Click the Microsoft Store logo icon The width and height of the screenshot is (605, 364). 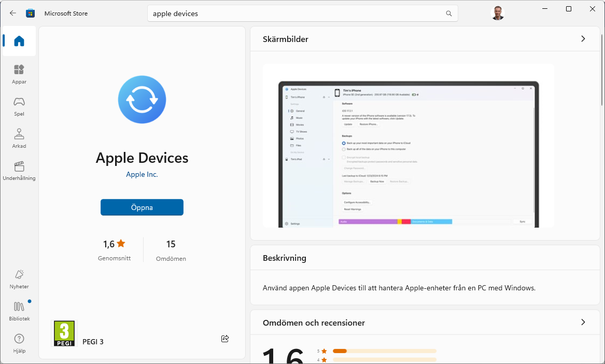point(30,13)
